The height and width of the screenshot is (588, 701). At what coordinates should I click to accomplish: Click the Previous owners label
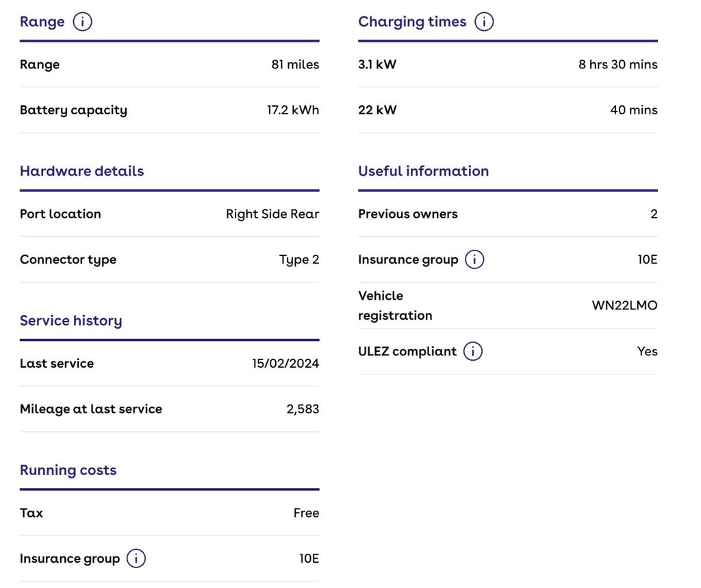click(x=407, y=214)
